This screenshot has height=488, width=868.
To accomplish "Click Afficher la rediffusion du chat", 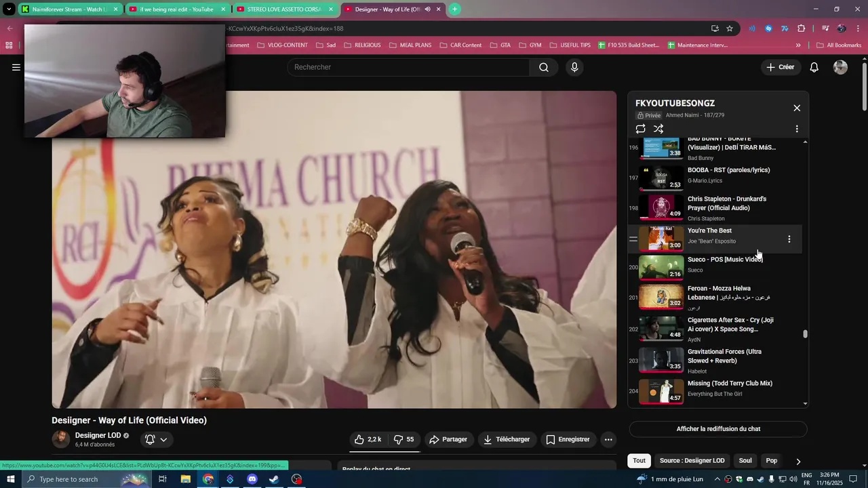I will point(718,429).
